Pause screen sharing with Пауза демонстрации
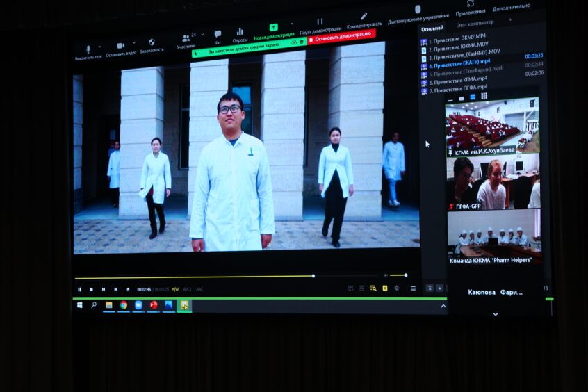The image size is (588, 392). tap(320, 23)
